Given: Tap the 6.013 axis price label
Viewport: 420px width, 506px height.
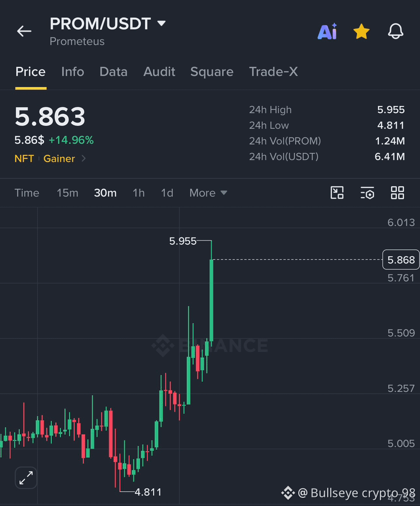Looking at the screenshot, I should [x=401, y=222].
